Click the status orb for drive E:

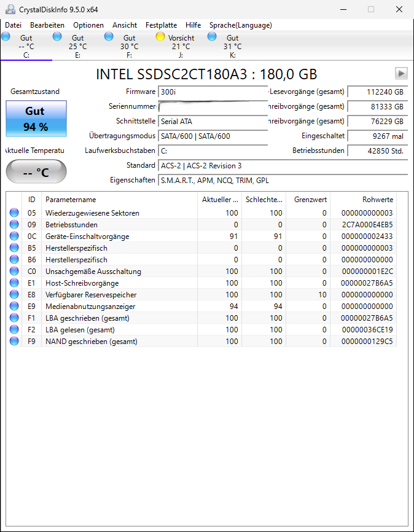coord(57,37)
